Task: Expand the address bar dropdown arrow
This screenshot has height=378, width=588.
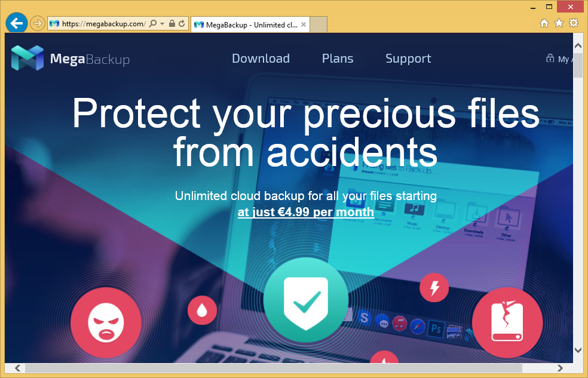Action: (x=163, y=24)
